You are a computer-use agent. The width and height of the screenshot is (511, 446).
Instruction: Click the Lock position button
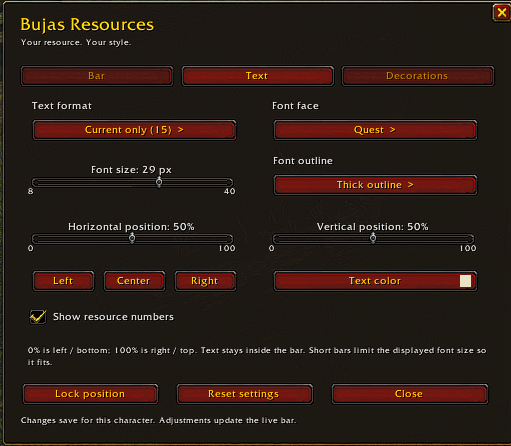[x=90, y=394]
